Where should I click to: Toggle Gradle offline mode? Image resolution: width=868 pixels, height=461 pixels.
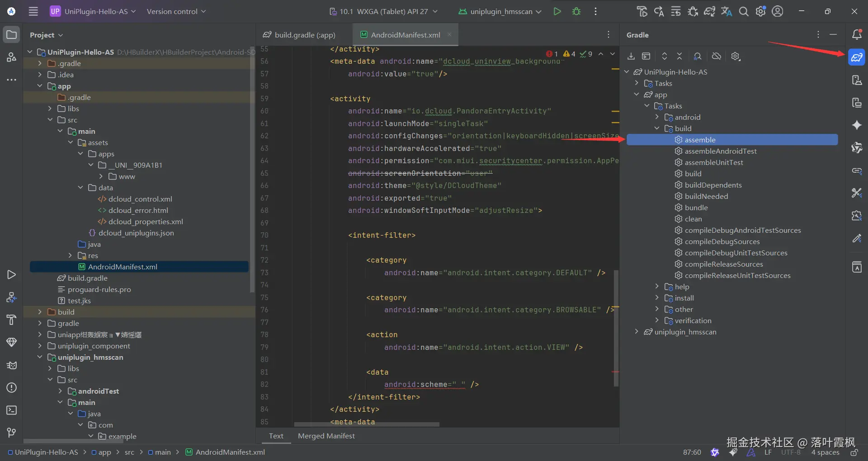[717, 56]
